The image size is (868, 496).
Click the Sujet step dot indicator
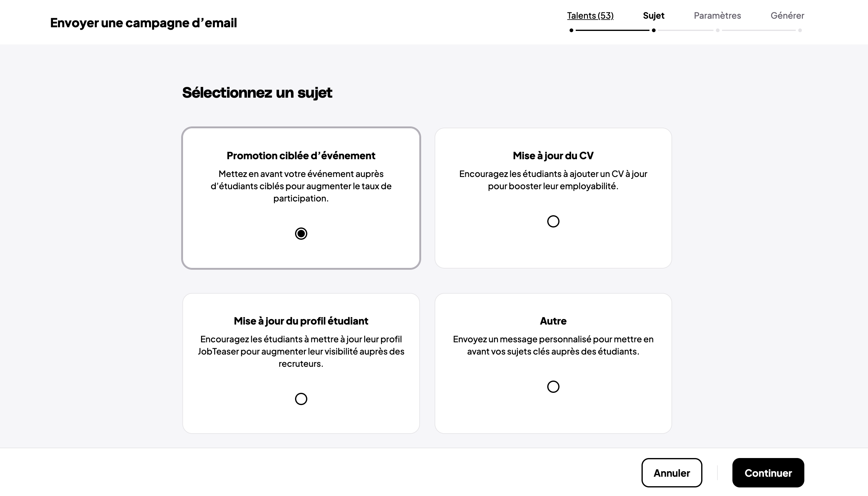(653, 30)
